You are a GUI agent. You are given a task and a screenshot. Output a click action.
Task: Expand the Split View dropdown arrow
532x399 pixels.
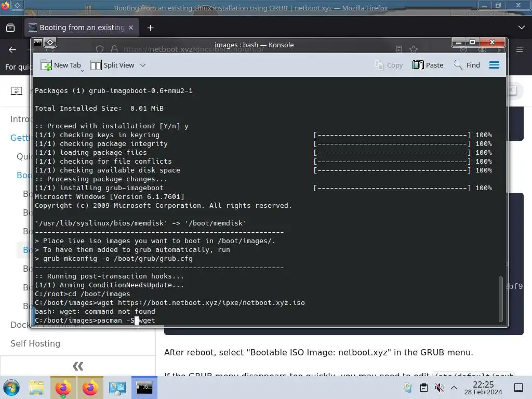point(143,65)
